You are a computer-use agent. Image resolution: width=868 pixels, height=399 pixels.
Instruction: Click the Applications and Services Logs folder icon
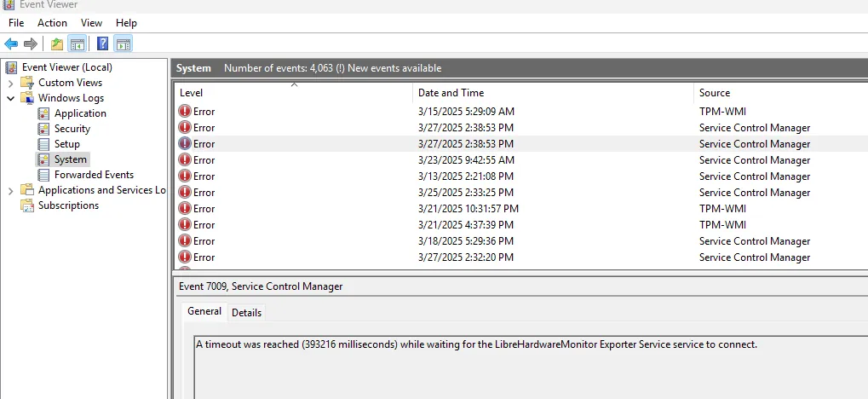pos(27,190)
